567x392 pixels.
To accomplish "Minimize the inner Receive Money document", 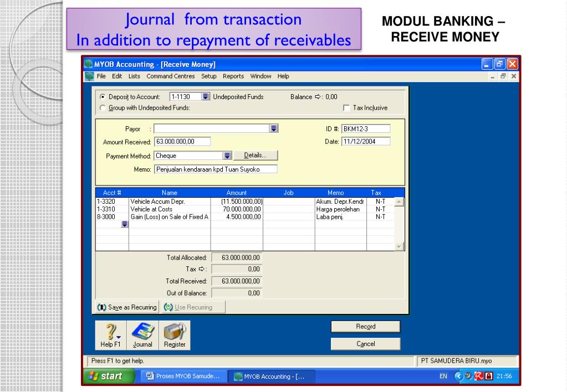I will coord(493,76).
